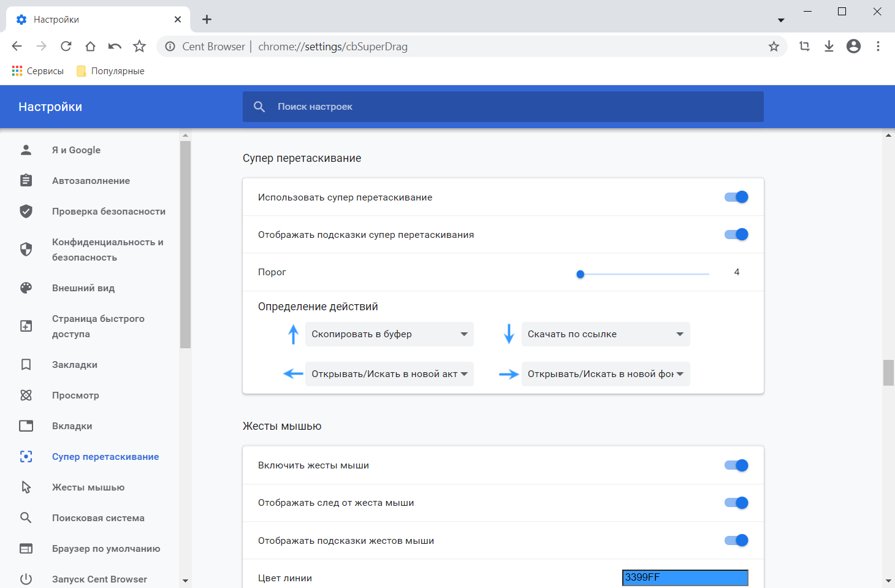Viewport: 895px width, 588px height.
Task: Click the main page scrollbar thumb
Action: [888, 373]
